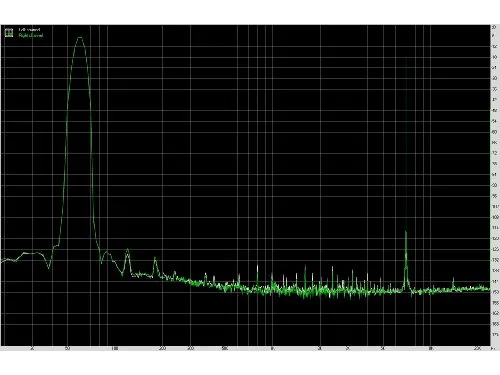The width and height of the screenshot is (500, 375).
Task: Click the bottom-most label on dB axis
Action: point(495,335)
